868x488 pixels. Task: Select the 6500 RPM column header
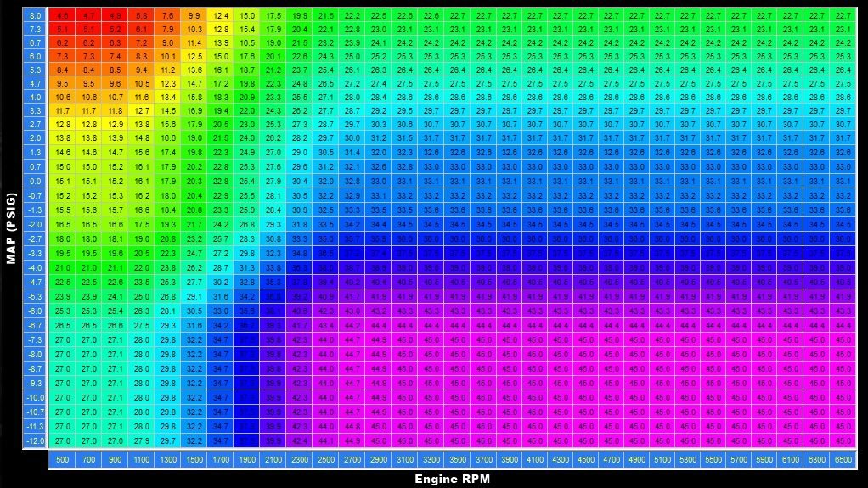coord(843,459)
